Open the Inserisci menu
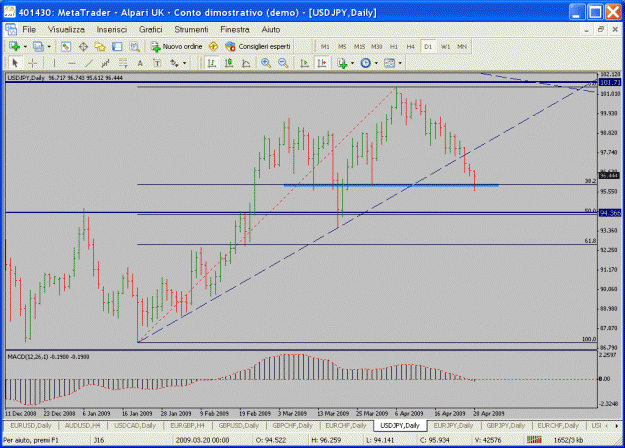Viewport: 625px width, 448px height. [112, 29]
